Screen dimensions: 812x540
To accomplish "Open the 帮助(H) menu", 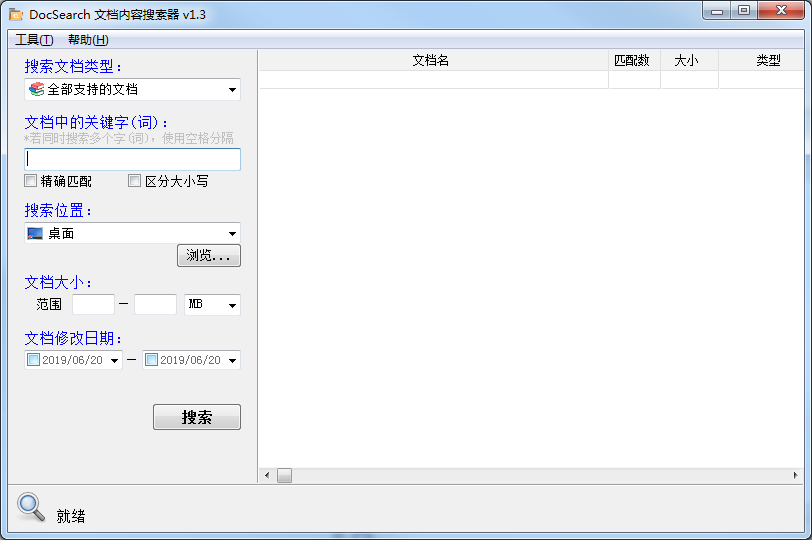I will tap(88, 40).
